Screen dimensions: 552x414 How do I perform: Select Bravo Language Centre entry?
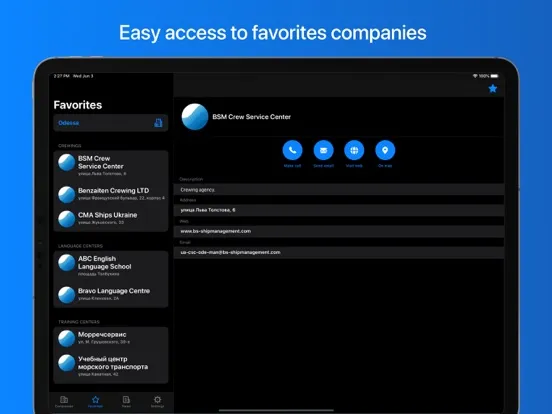click(x=111, y=294)
